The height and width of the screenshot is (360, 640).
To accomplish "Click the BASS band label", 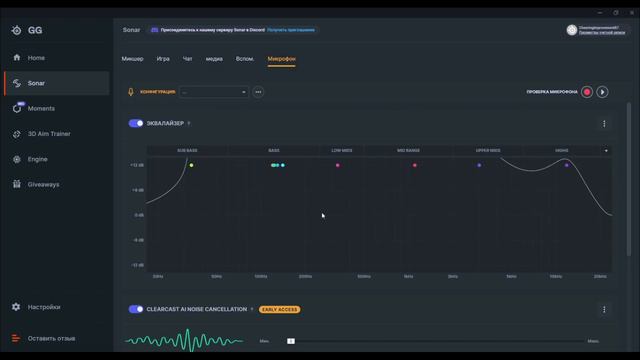I will tap(274, 151).
